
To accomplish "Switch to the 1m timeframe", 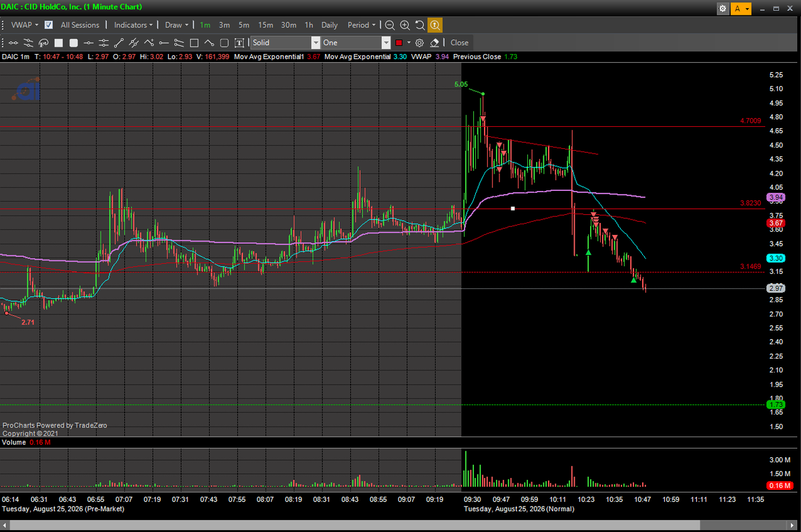I will (205, 25).
